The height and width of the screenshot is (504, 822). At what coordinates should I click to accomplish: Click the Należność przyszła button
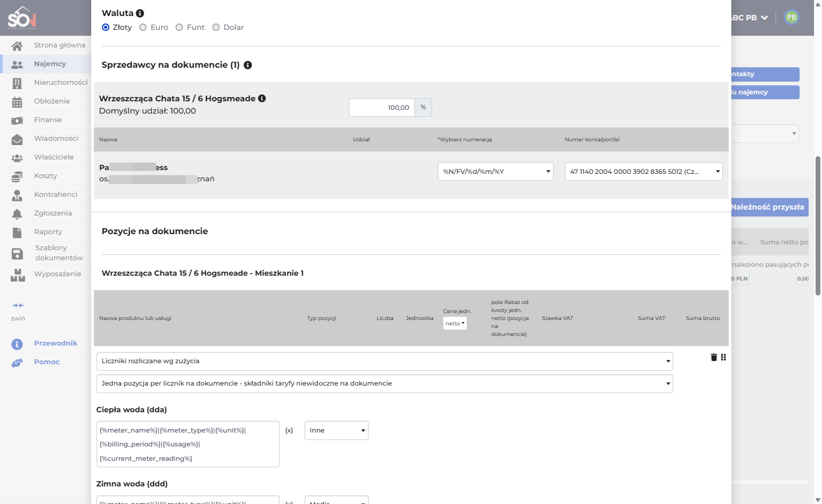pos(770,207)
